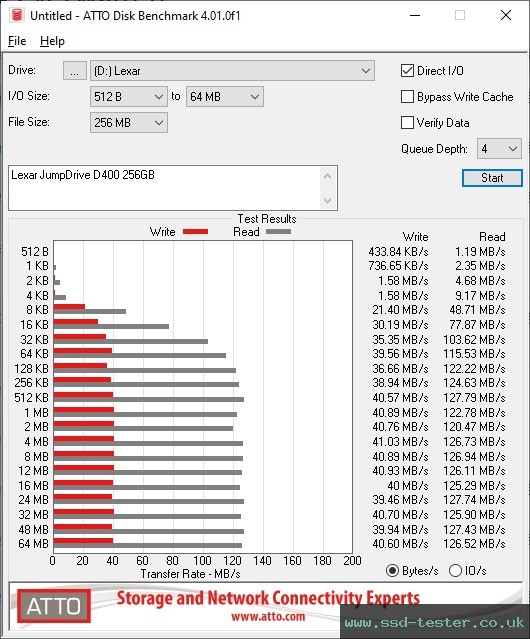Open the Queue Depth dropdown

pyautogui.click(x=499, y=149)
